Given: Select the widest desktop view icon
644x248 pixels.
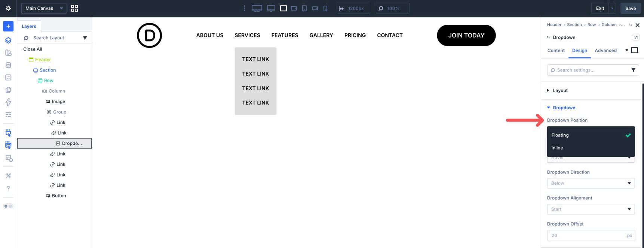Looking at the screenshot, I should 257,8.
